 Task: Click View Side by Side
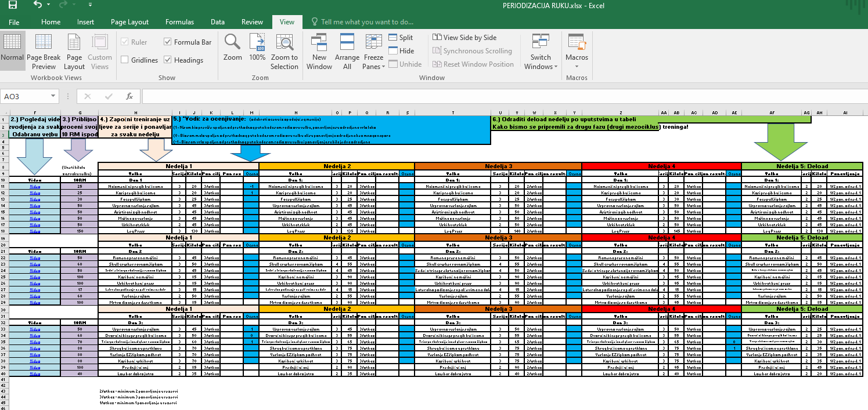pos(464,37)
